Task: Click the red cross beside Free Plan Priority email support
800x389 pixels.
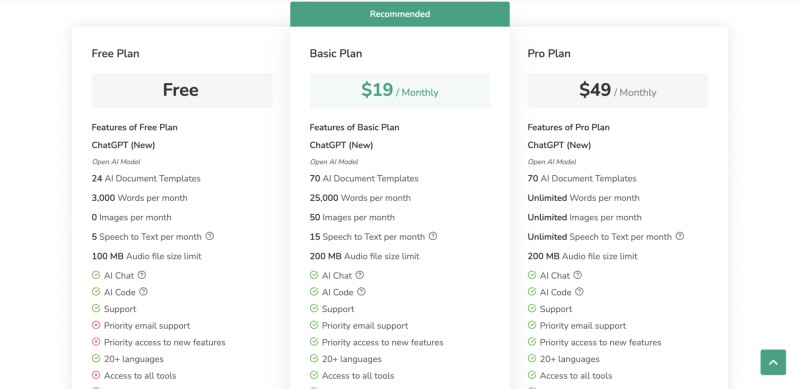Action: 96,325
